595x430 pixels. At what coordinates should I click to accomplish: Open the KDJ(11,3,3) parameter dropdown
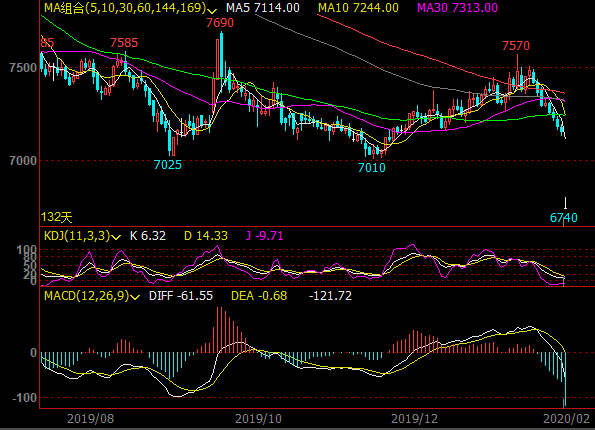[116, 237]
